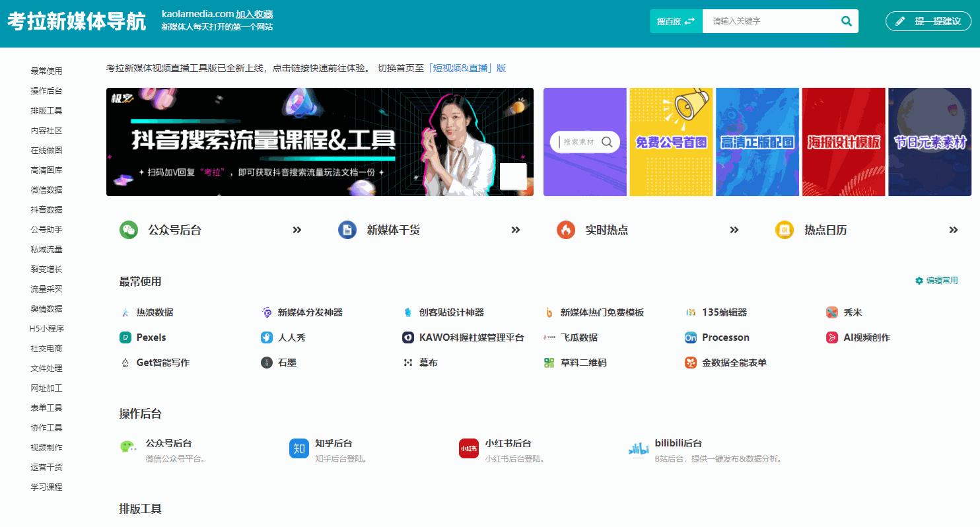Select the 知乎后台 blue icon
The image size is (980, 527).
pyautogui.click(x=298, y=448)
